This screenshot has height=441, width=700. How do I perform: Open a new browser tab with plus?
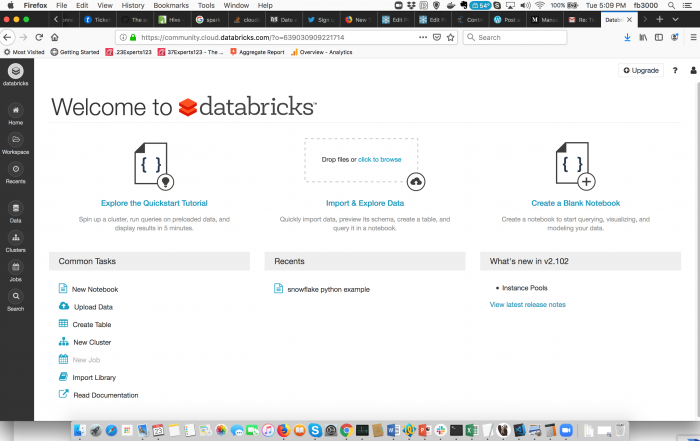point(660,19)
